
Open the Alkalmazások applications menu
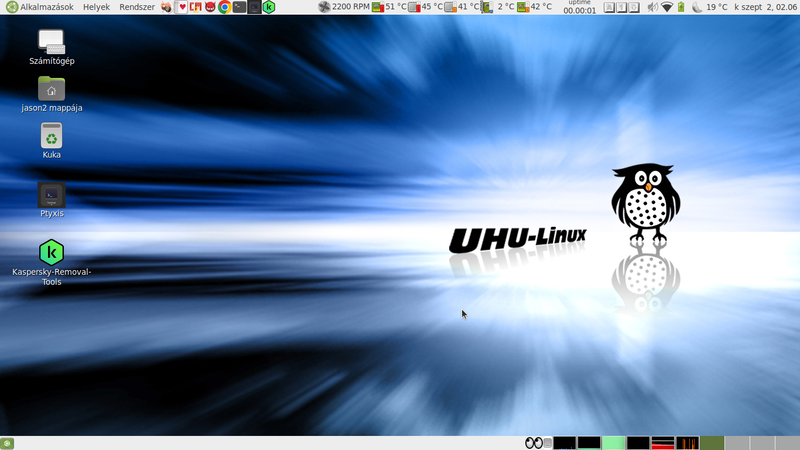point(40,7)
